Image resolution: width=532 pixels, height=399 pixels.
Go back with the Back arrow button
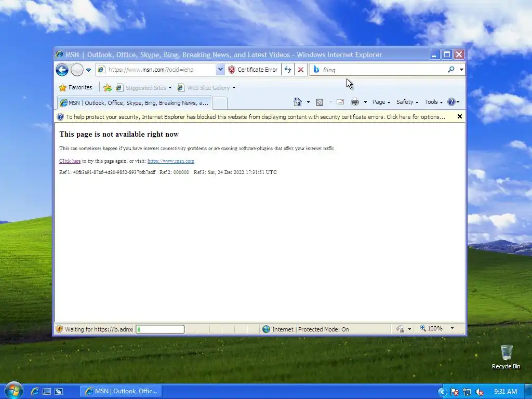click(62, 70)
